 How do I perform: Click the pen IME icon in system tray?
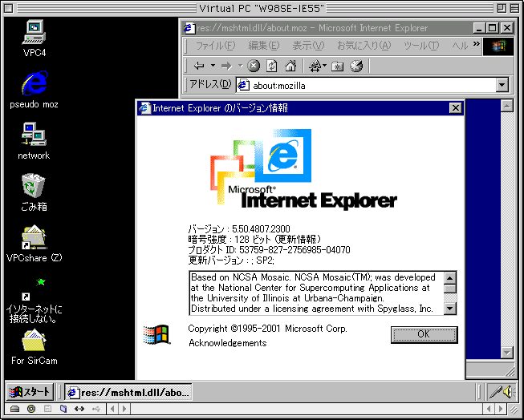point(495,392)
